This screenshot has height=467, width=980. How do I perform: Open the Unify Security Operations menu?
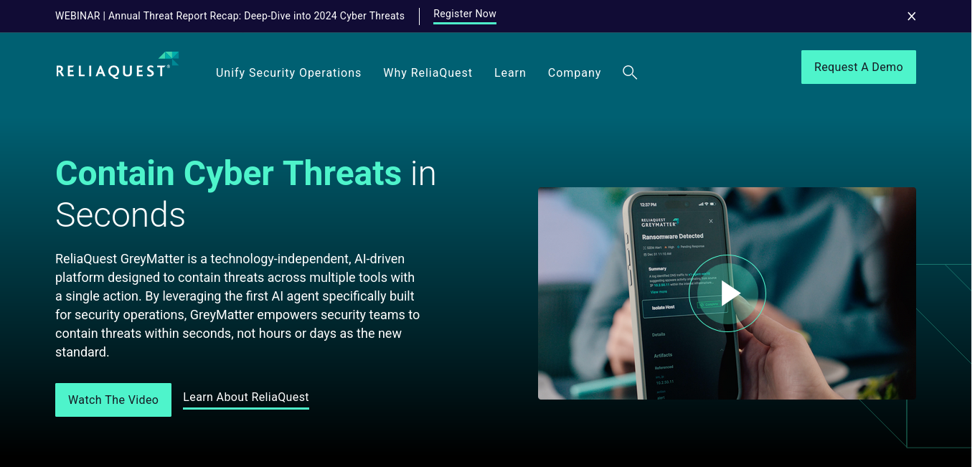click(x=288, y=72)
